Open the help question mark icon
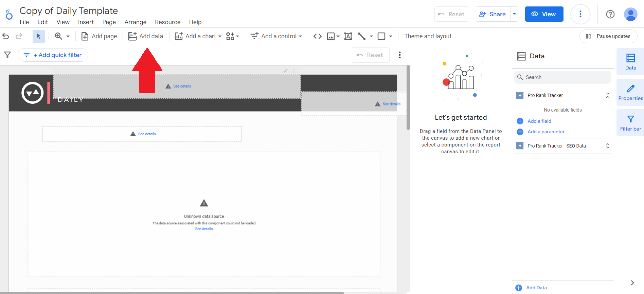Screen dimensions: 644x294 click(x=610, y=14)
